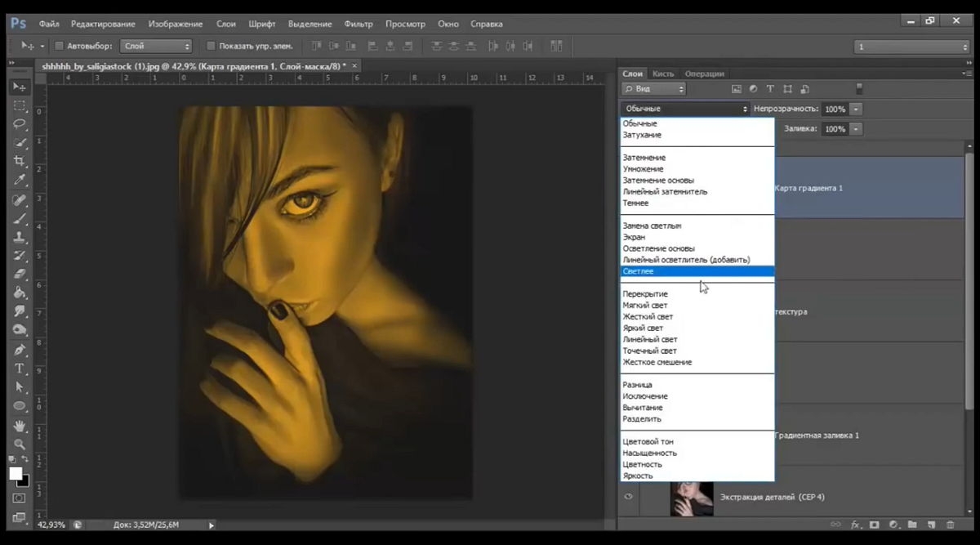Screen dimensions: 980x545
Task: Open the Обычные blend mode dropdown
Action: [685, 109]
